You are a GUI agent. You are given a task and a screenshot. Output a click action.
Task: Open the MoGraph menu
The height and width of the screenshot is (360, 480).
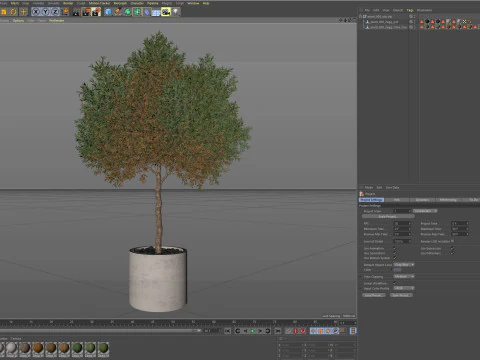[x=120, y=3]
